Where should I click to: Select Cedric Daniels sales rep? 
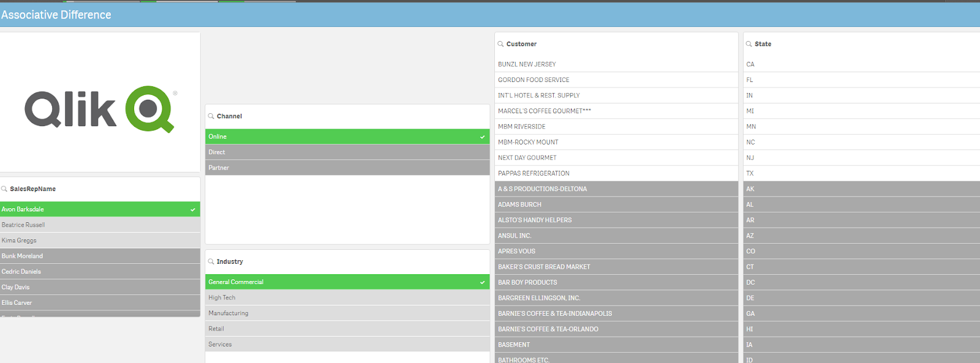tap(100, 272)
